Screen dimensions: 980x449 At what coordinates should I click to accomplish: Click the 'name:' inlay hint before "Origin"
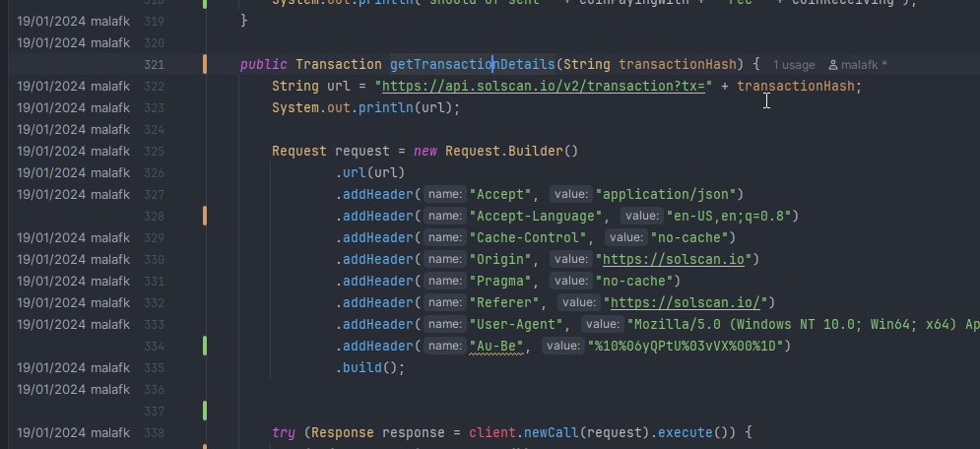445,260
